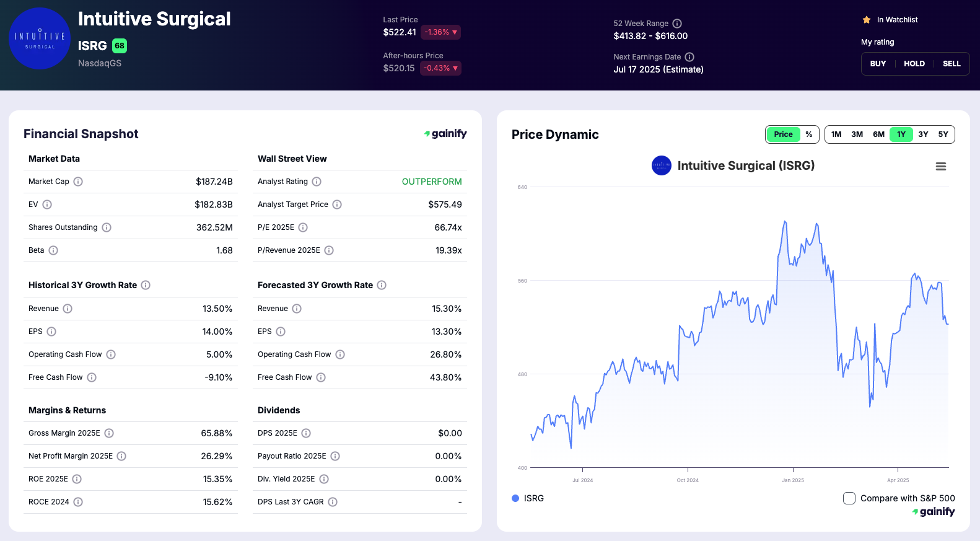Open the chart hamburger menu
This screenshot has width=980, height=541.
pos(941,166)
